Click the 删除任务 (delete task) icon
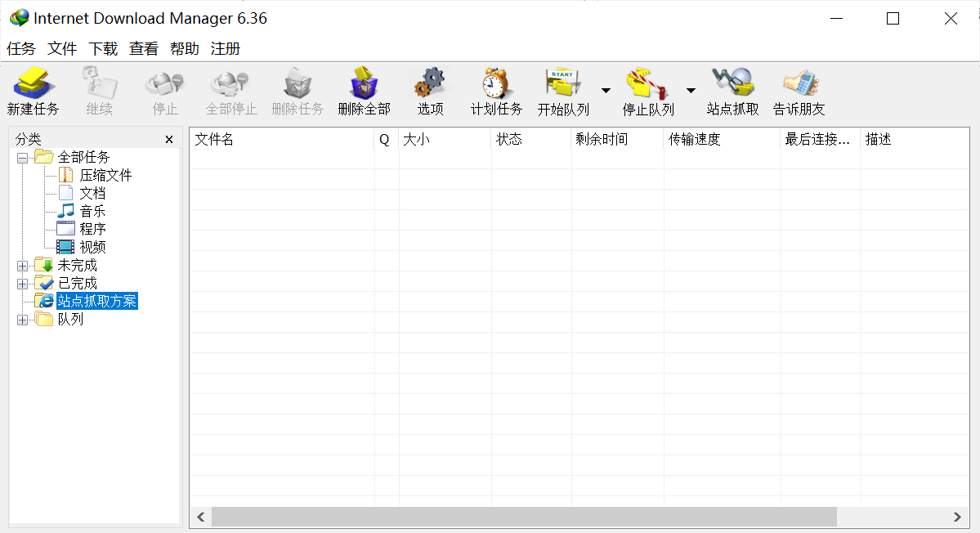 298,83
